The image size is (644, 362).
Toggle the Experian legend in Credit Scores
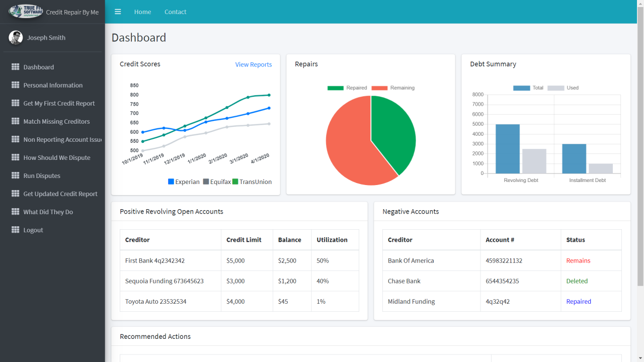pyautogui.click(x=184, y=182)
